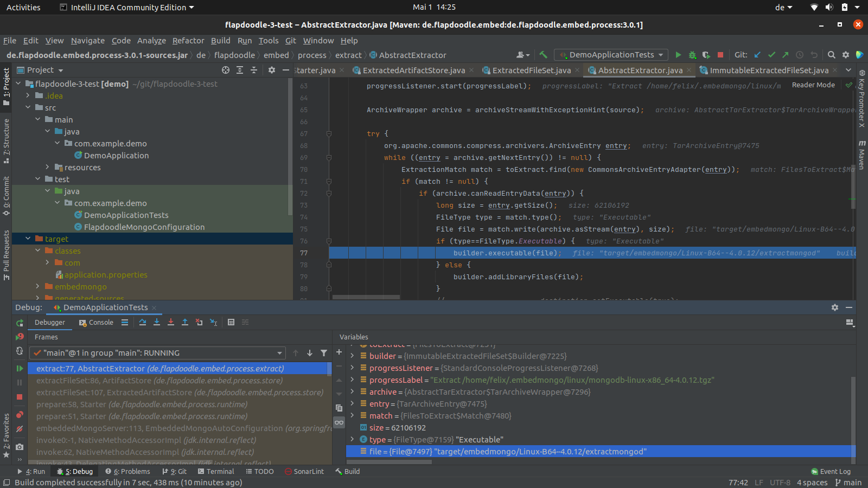Select next frame down arrow

[310, 353]
